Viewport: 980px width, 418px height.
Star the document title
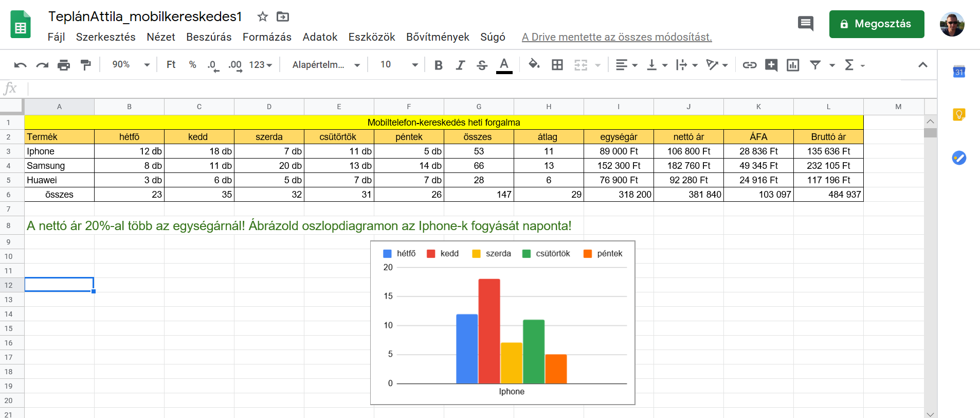[x=263, y=16]
